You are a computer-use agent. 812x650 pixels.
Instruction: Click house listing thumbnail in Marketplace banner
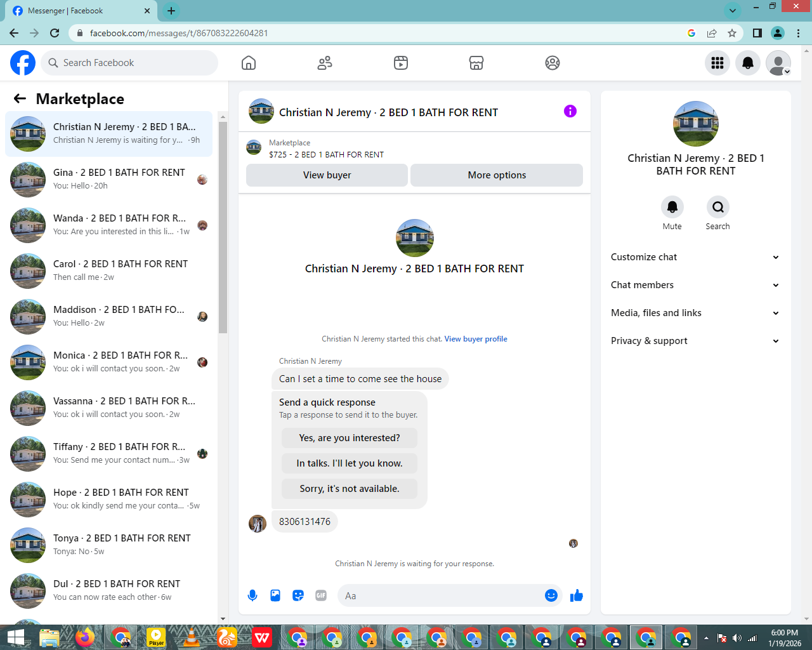tap(254, 148)
